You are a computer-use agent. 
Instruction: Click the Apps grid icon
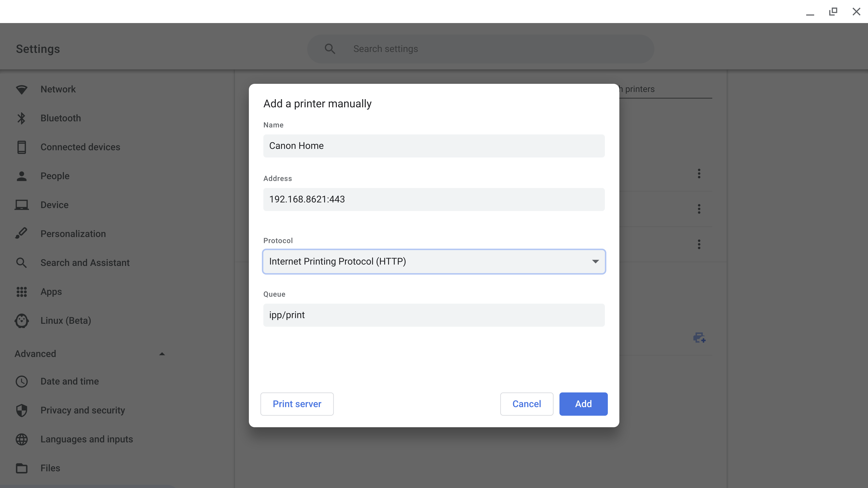point(21,292)
